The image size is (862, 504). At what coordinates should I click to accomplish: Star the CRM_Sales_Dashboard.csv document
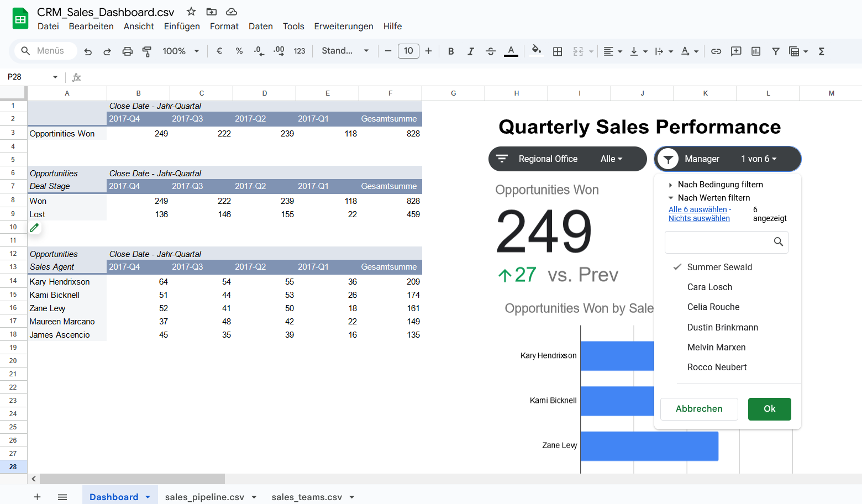point(191,12)
